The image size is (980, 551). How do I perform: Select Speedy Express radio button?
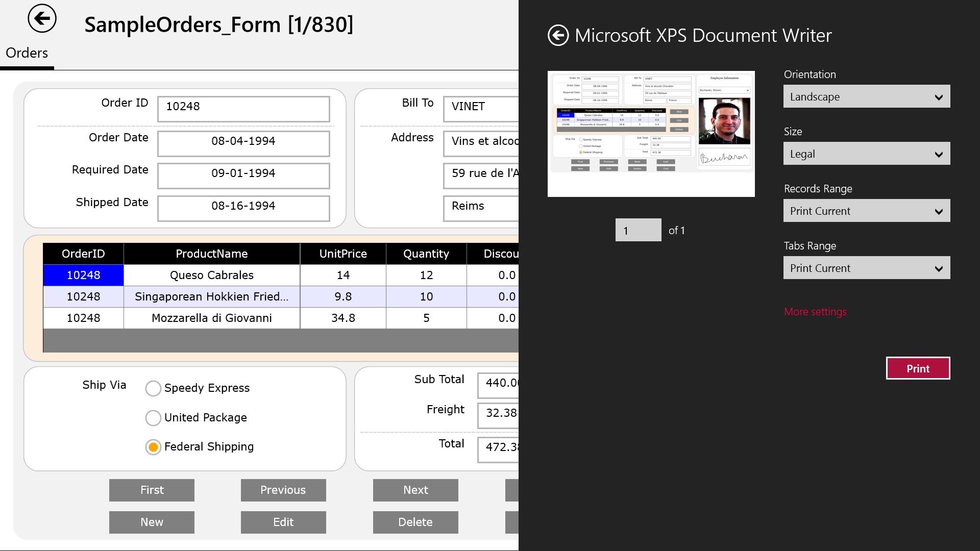(x=153, y=388)
